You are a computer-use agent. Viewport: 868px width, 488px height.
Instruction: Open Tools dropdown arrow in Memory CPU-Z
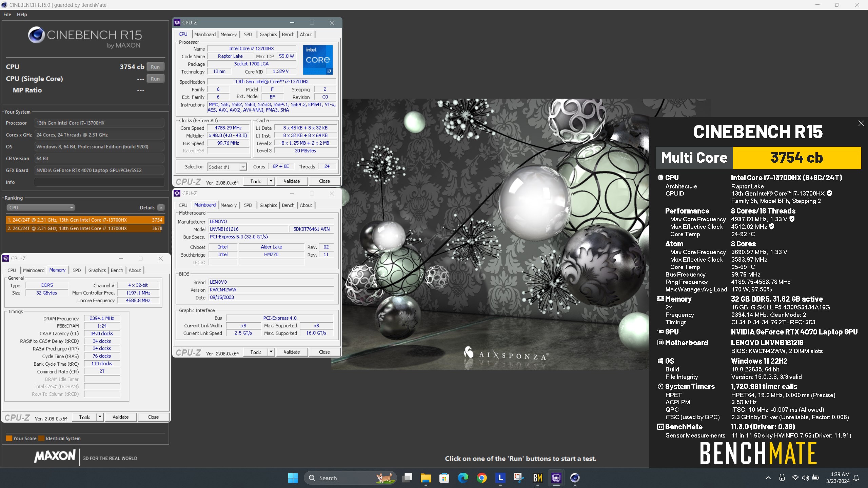[100, 417]
